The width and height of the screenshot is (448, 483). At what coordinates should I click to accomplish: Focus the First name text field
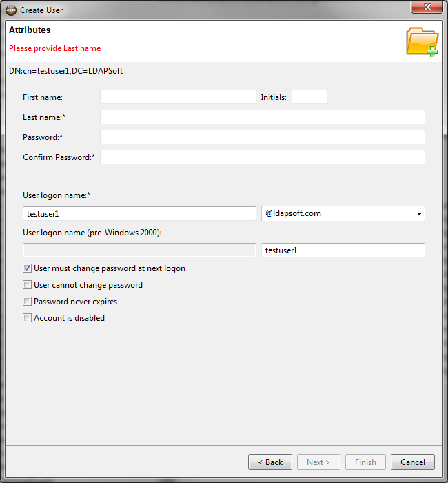178,97
